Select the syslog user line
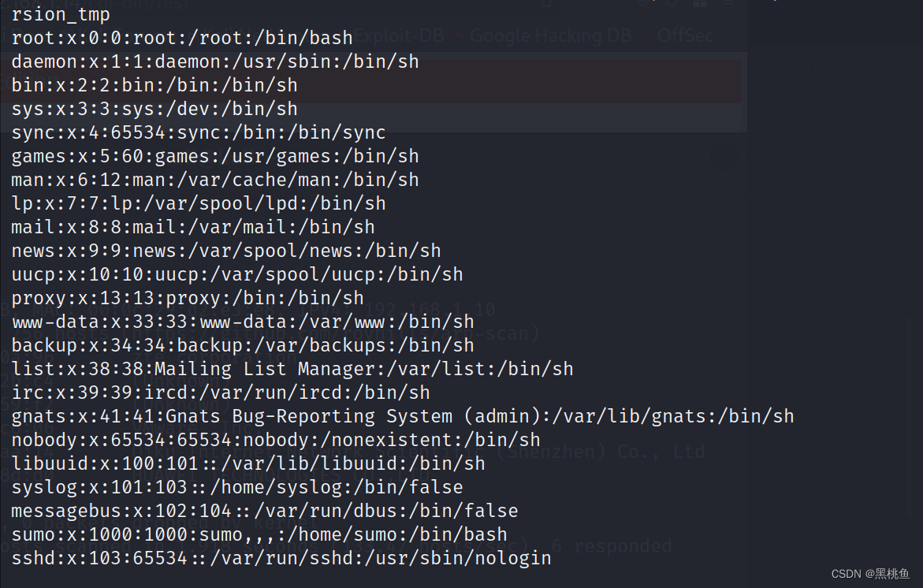923x588 pixels. [237, 487]
